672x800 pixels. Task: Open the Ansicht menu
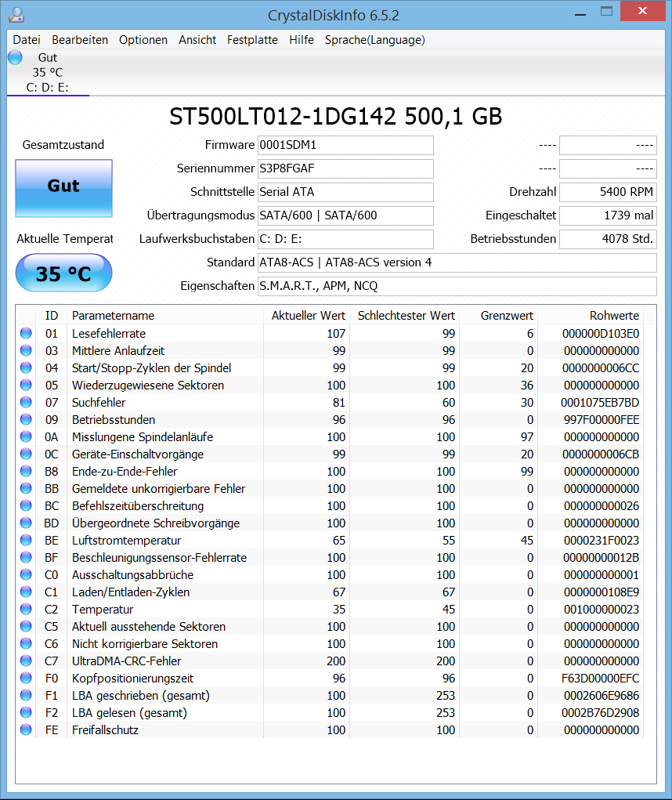[197, 40]
